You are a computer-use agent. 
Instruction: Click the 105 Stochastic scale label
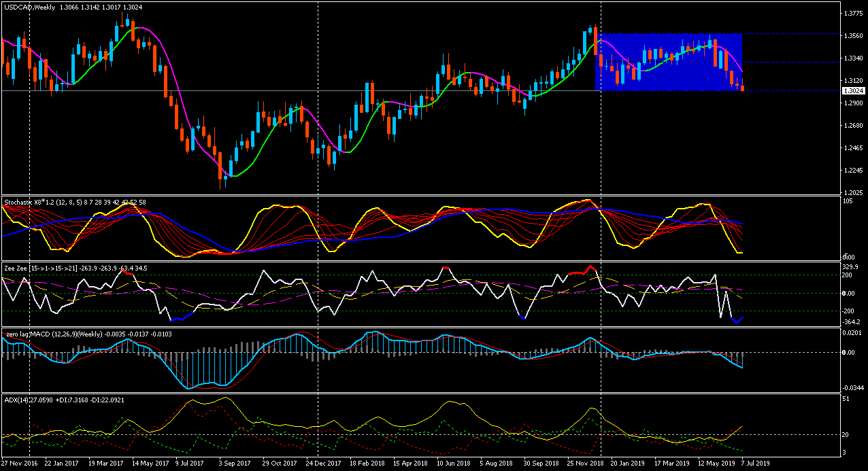pyautogui.click(x=848, y=201)
